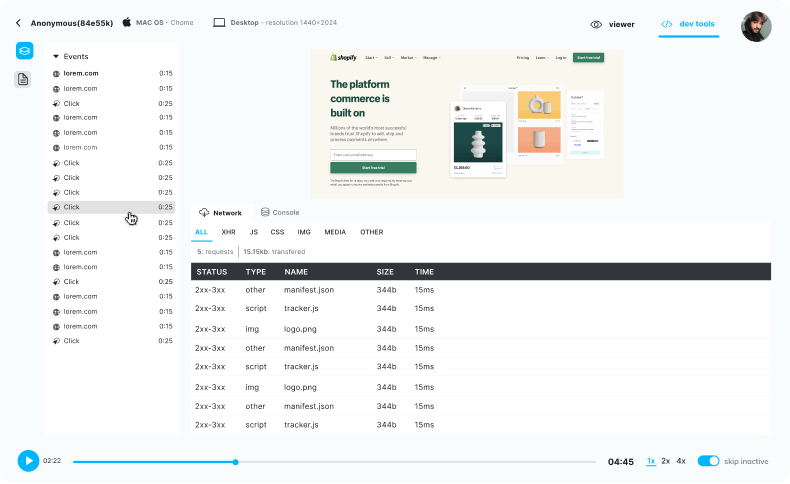790x484 pixels.
Task: Filter requests by IMG
Action: [304, 232]
